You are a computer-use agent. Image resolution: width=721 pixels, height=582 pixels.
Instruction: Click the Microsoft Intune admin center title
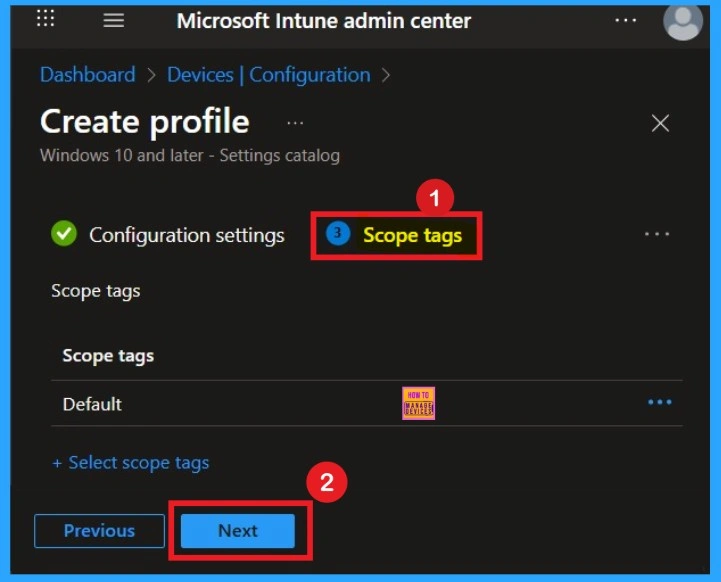323,21
